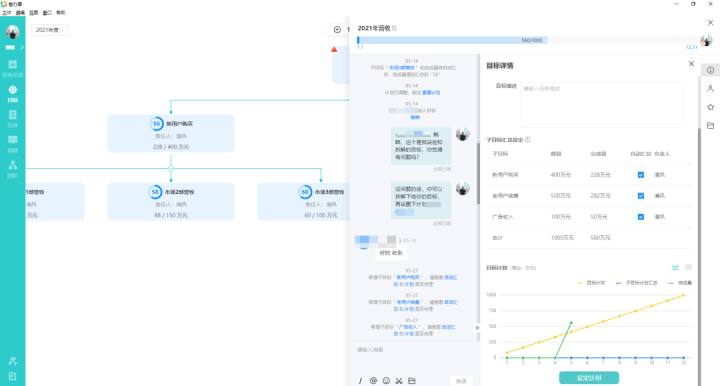Open the second menu bar item after 文件
720x386 pixels.
(x=20, y=13)
